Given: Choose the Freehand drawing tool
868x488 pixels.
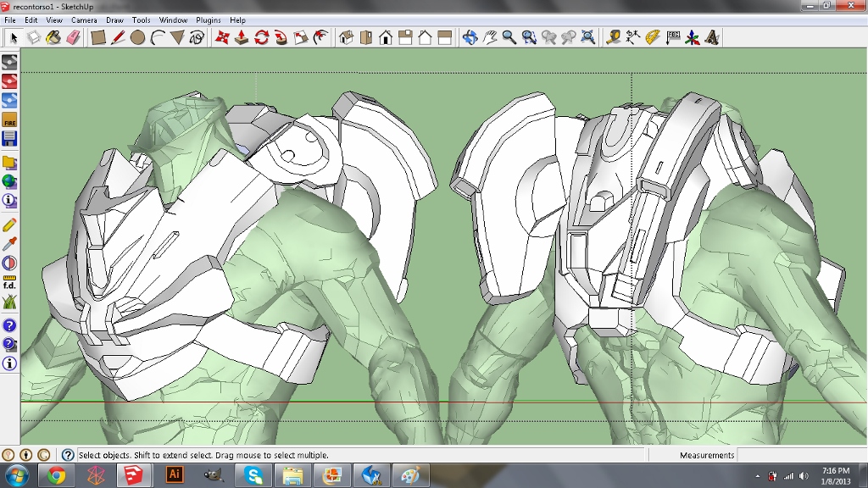Looking at the screenshot, I should point(197,37).
